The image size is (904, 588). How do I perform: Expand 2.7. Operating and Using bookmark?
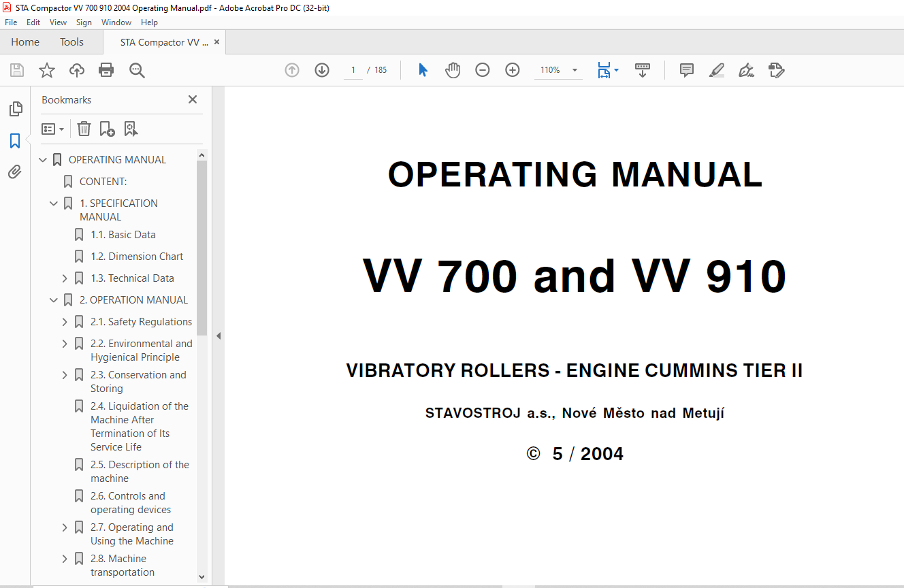(x=65, y=527)
